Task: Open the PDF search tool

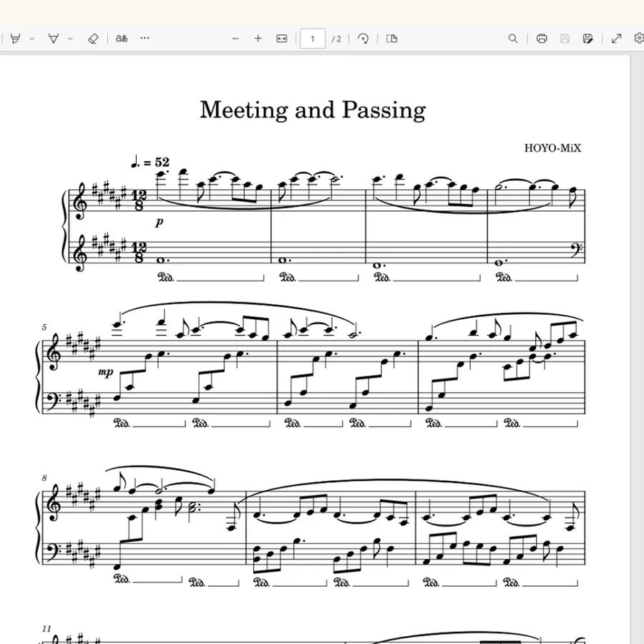Action: [x=512, y=39]
